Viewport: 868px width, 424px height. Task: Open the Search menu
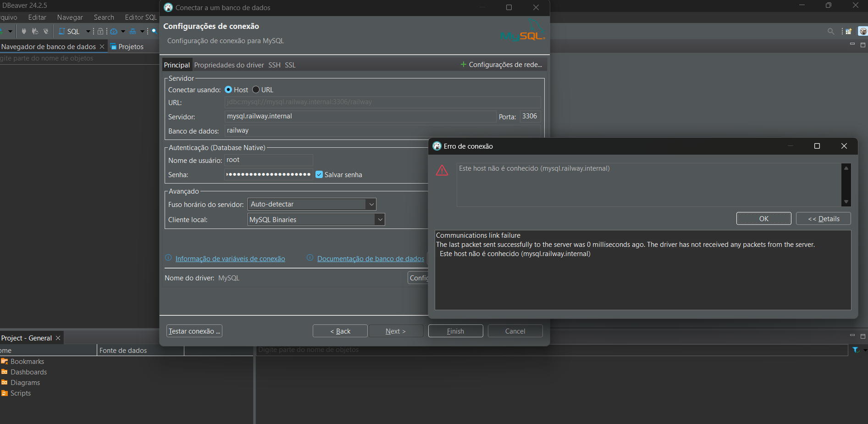point(104,17)
